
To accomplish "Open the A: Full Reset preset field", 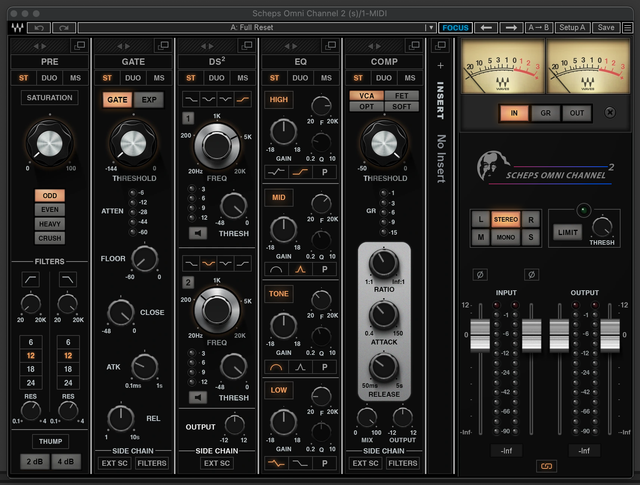I will pyautogui.click(x=251, y=27).
